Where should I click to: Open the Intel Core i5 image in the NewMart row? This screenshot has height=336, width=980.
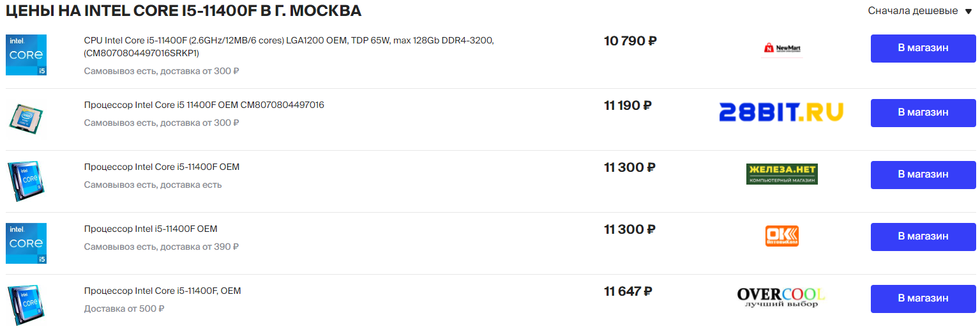26,55
